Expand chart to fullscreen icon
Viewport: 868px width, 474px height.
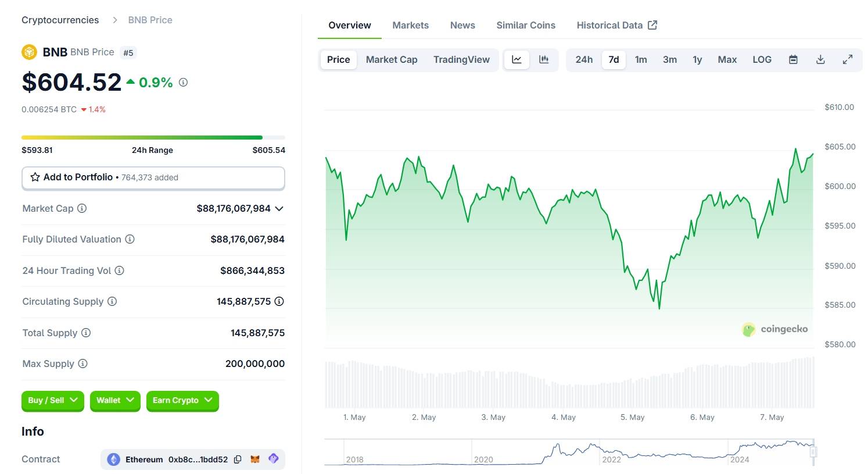click(848, 59)
